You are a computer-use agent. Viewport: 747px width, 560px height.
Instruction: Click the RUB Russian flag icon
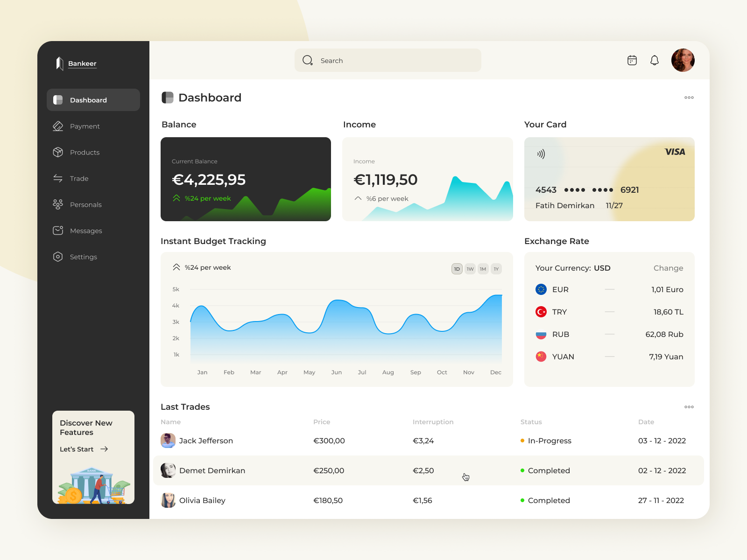point(541,334)
